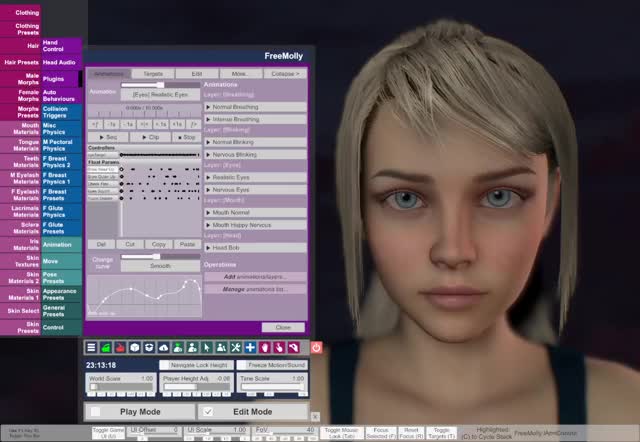
Task: Click the keyframe curve editor graph
Action: coord(144,296)
